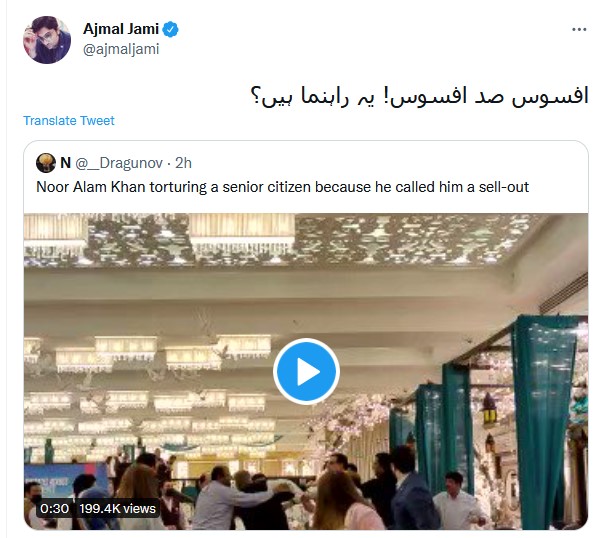Click Translate Tweet link

[69, 120]
